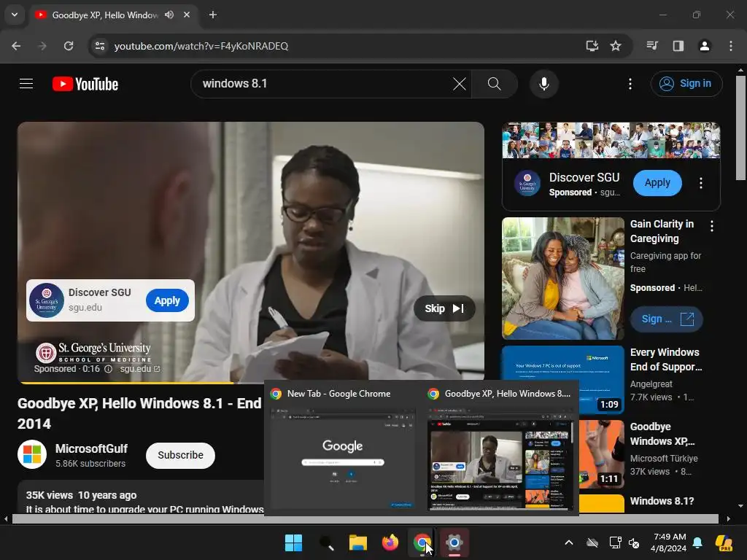Click the magnifier search button
Viewport: 747px width, 560px height.
coord(495,84)
